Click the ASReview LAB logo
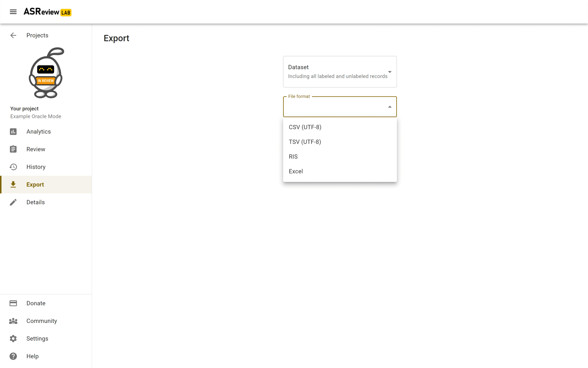 [x=47, y=12]
